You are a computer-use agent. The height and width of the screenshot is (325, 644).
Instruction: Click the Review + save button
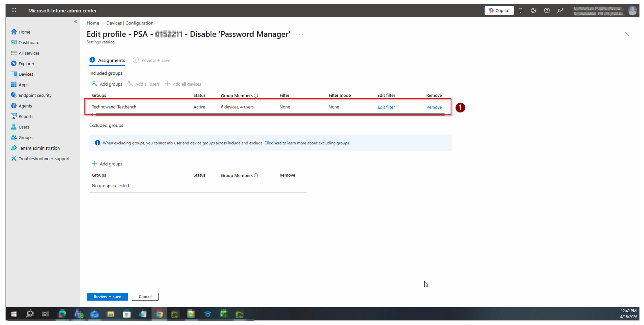[x=107, y=297]
